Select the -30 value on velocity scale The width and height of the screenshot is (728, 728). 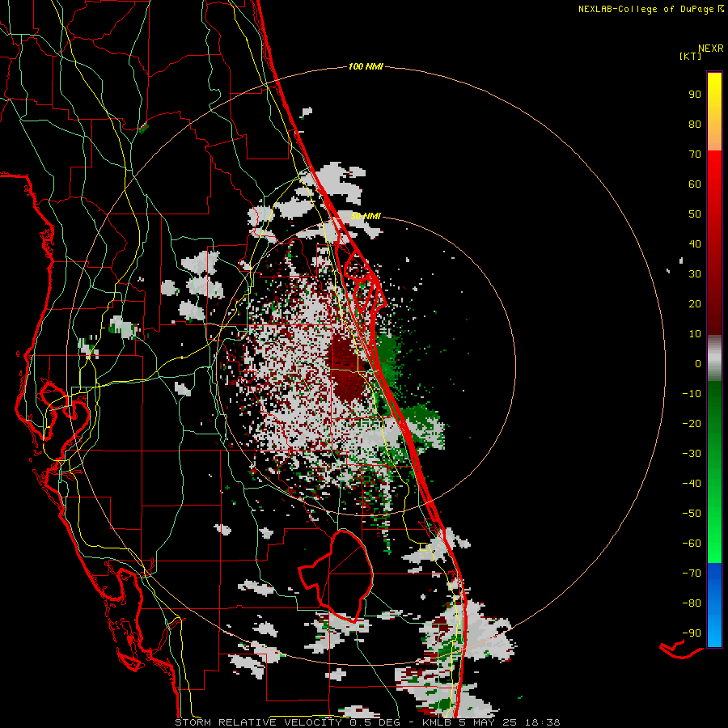[692, 454]
